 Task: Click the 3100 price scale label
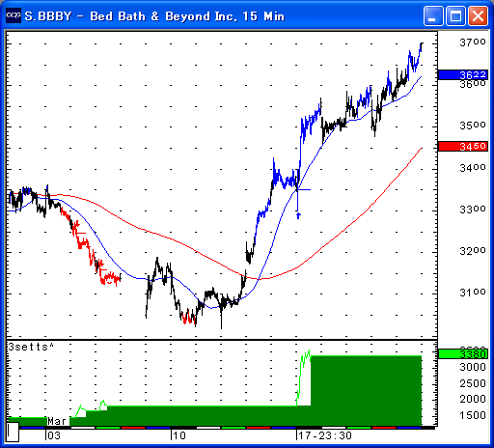tap(473, 293)
